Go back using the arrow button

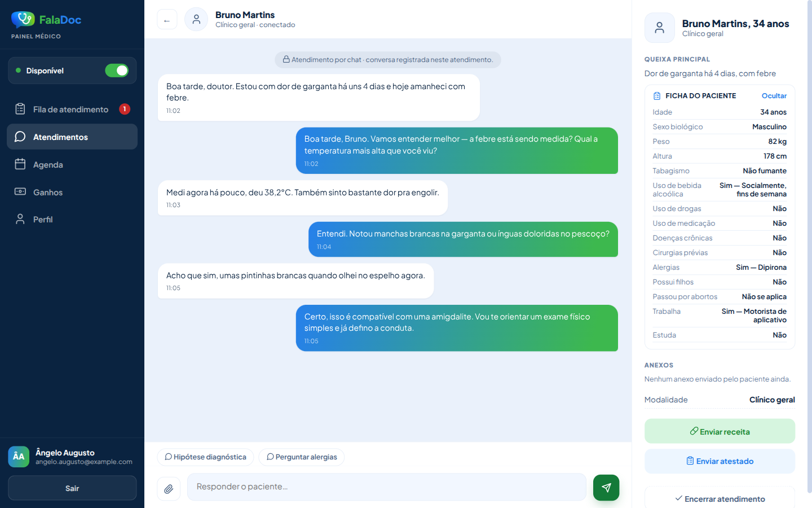167,20
